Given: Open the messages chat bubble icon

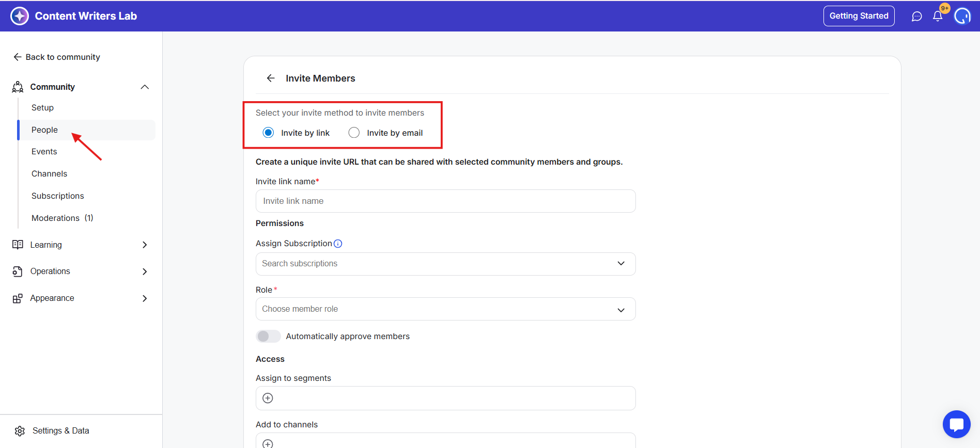Looking at the screenshot, I should click(916, 17).
